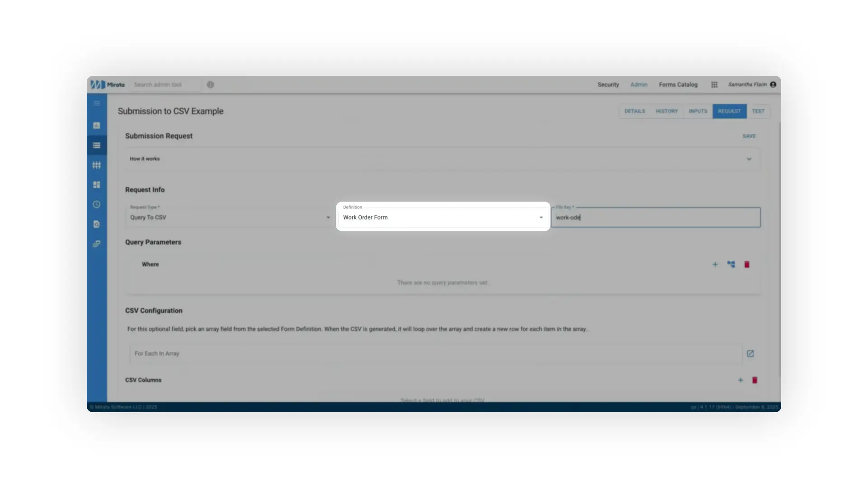Open the workflow mapping icon next to Where
Image resolution: width=868 pixels, height=488 pixels.
click(x=731, y=264)
